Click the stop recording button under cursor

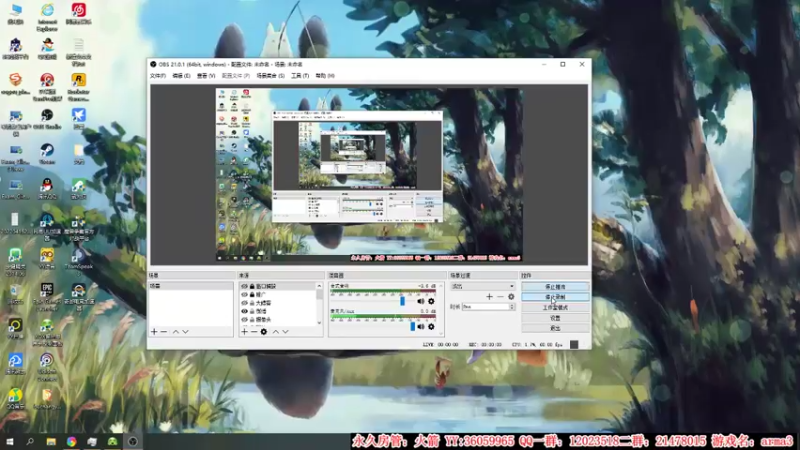555,297
